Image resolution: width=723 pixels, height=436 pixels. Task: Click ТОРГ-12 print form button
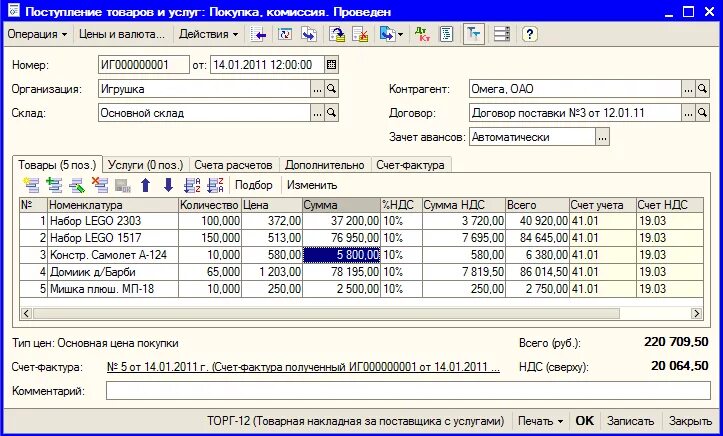pos(356,421)
